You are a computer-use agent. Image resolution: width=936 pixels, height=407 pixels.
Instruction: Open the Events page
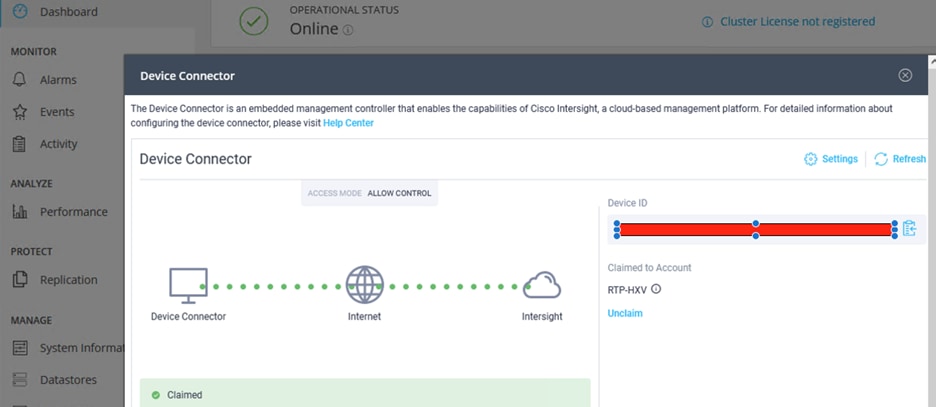[x=57, y=112]
